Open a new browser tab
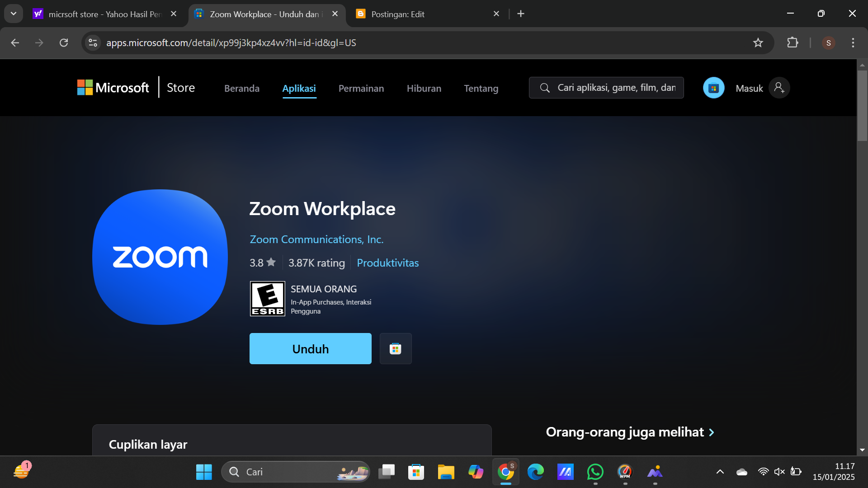 tap(521, 14)
